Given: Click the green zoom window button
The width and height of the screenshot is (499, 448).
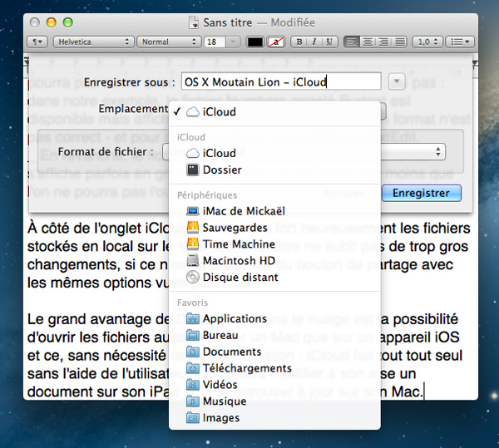Looking at the screenshot, I should click(68, 22).
